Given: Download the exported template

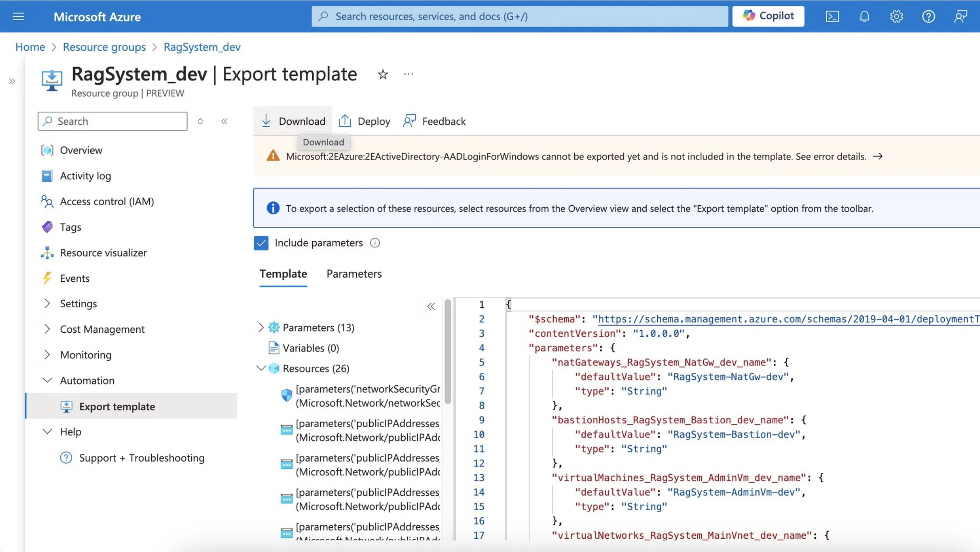Looking at the screenshot, I should pyautogui.click(x=293, y=121).
